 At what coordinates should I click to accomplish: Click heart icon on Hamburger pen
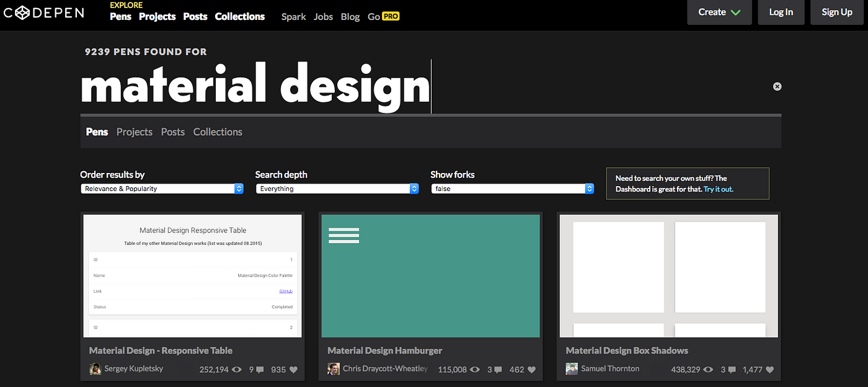click(531, 370)
